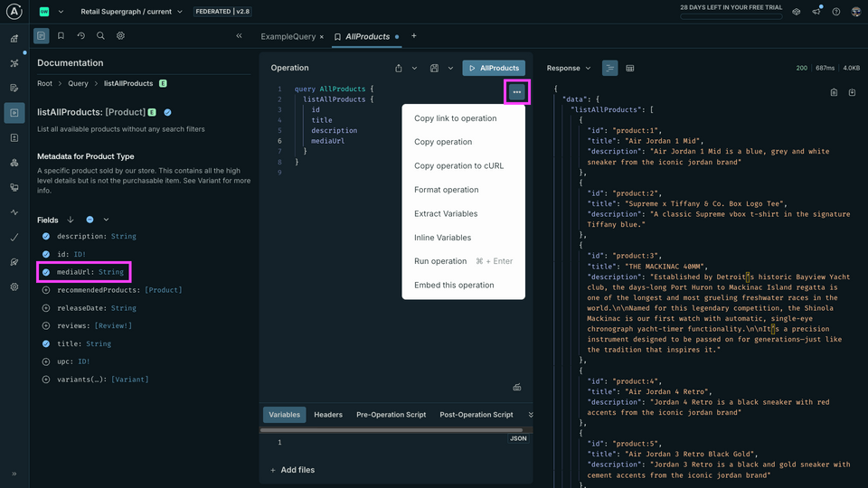Viewport: 868px width, 488px height.
Task: Open Launches rocket icon in left sidebar
Action: [x=14, y=262]
